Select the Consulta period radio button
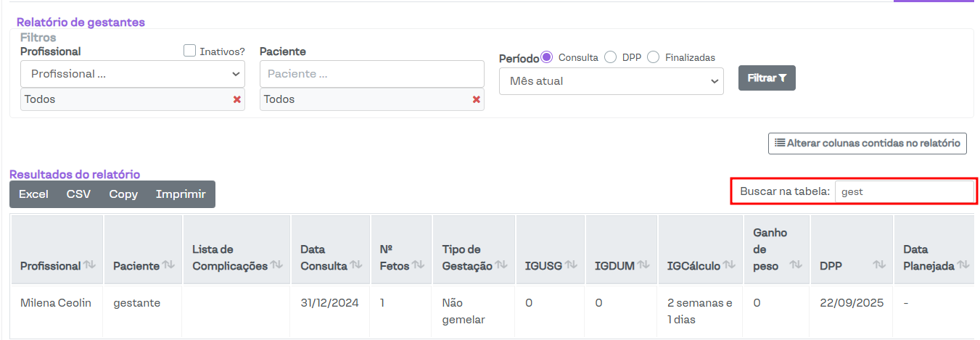Viewport: 980px width, 340px height. [x=547, y=57]
